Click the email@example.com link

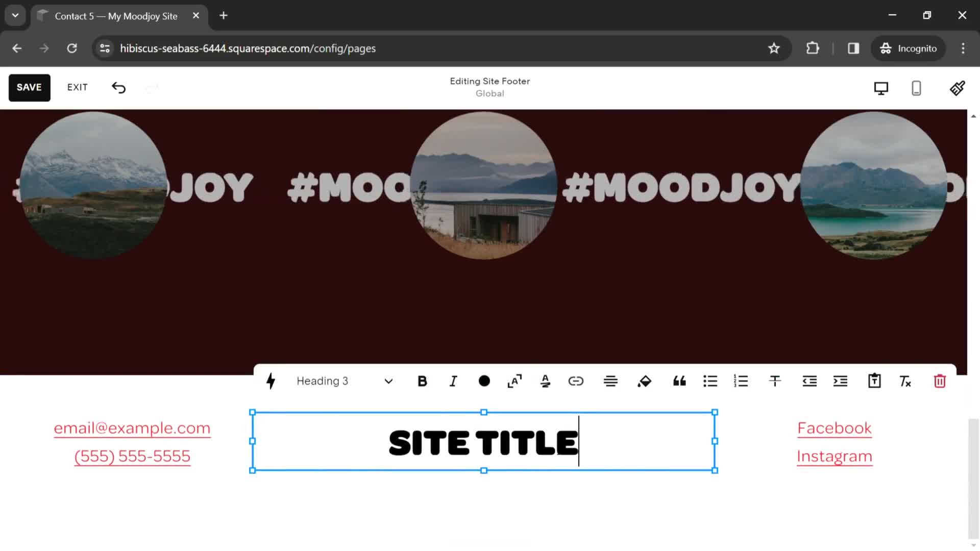tap(132, 428)
